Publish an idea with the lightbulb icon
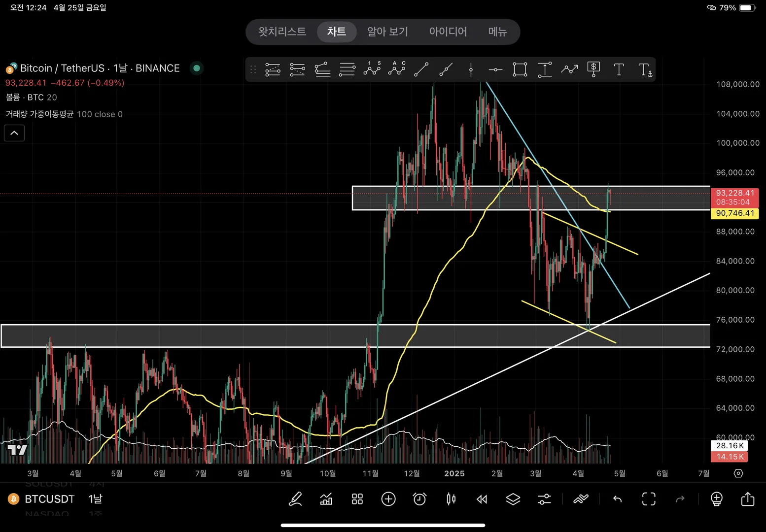The width and height of the screenshot is (766, 532). (717, 499)
